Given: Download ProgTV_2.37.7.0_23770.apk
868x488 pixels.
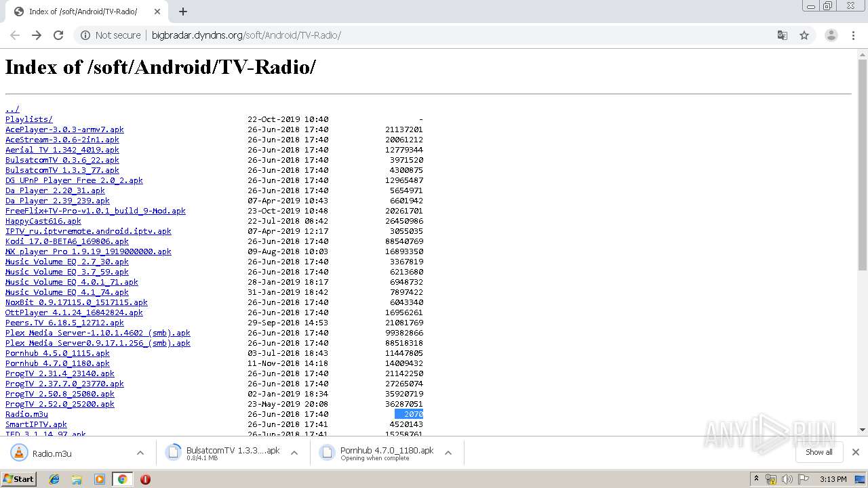Looking at the screenshot, I should point(64,384).
